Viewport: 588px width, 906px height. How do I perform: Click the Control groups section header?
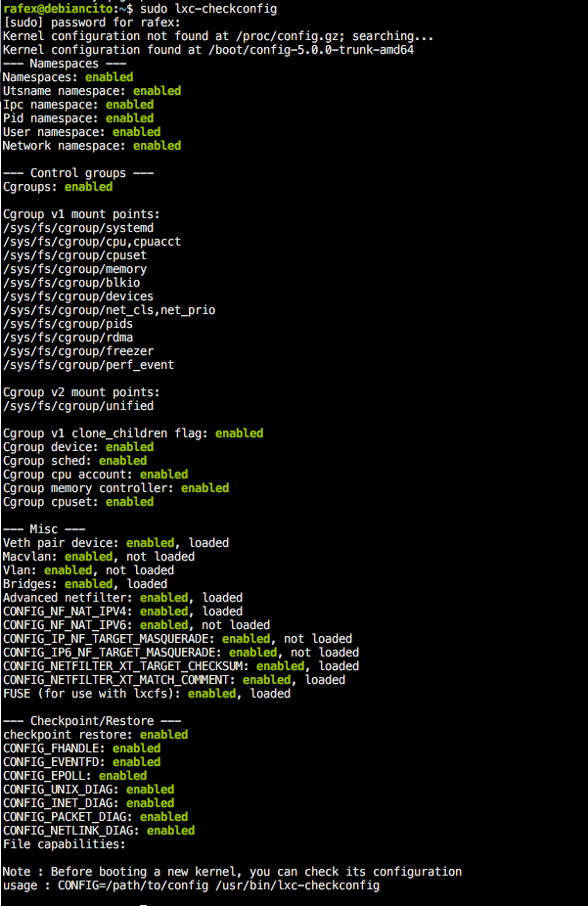coord(78,173)
